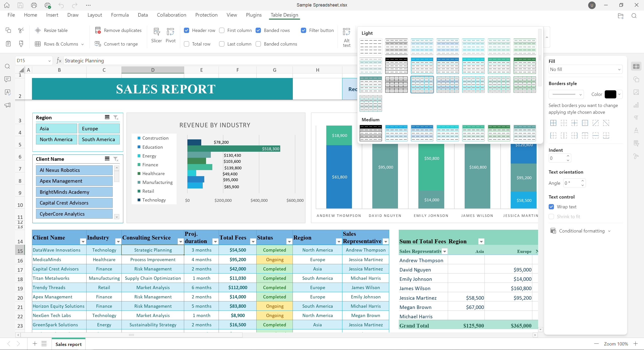Open the Data ribbon tab
The height and width of the screenshot is (350, 644).
pos(143,15)
